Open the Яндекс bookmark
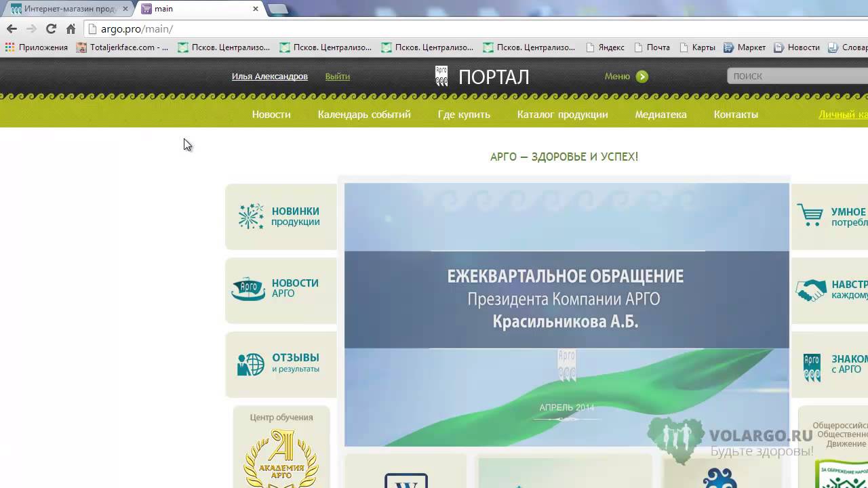Viewport: 868px width, 488px height. point(606,47)
